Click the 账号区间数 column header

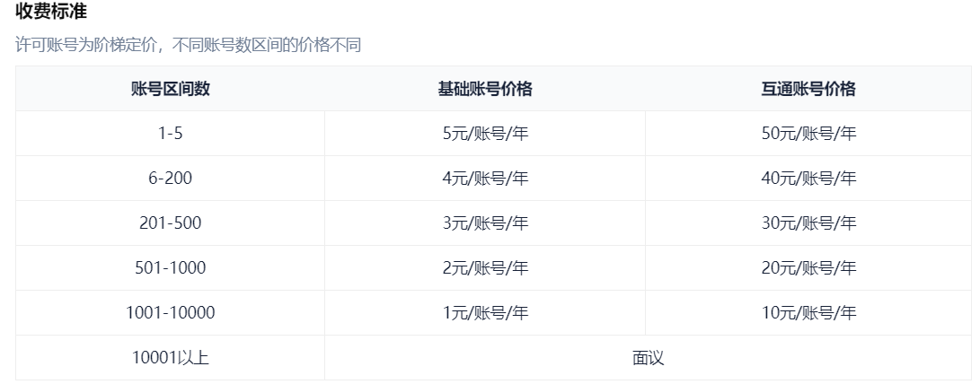[171, 89]
